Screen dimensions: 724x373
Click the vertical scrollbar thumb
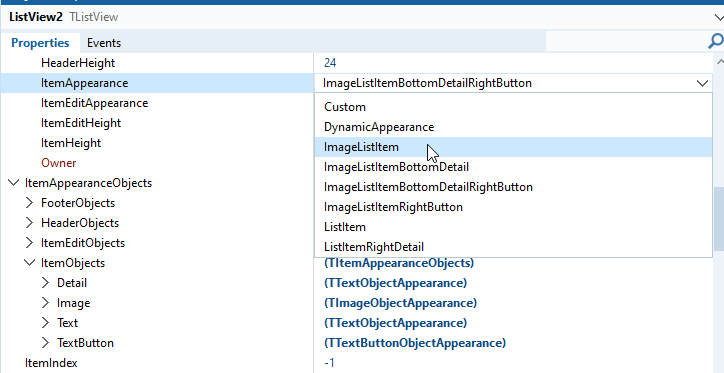719,219
